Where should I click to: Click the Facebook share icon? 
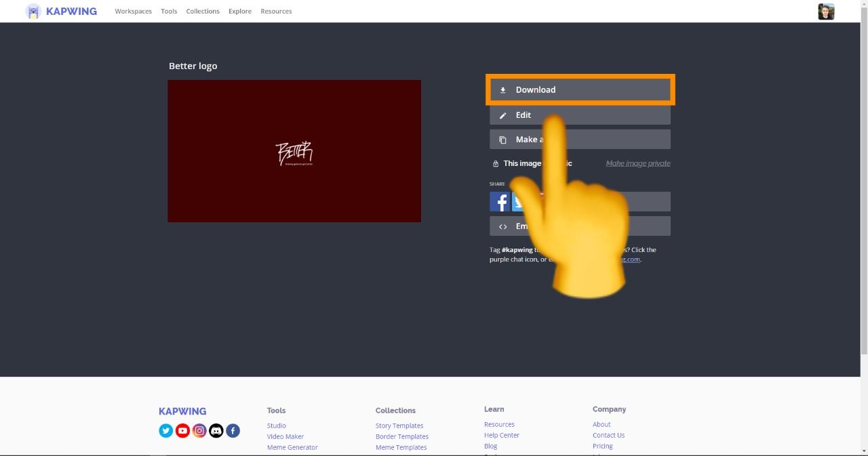(x=500, y=202)
